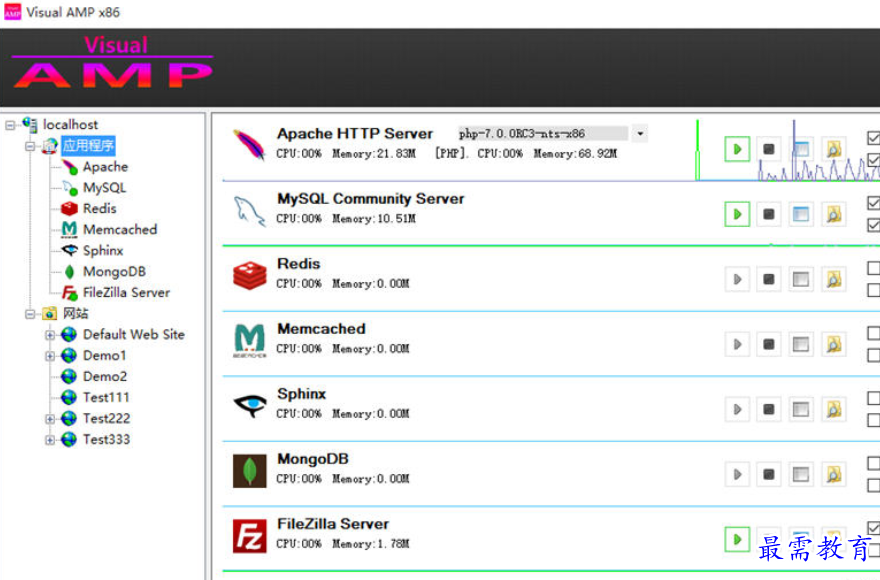Expand the Test222 site node
880x580 pixels.
tap(50, 419)
